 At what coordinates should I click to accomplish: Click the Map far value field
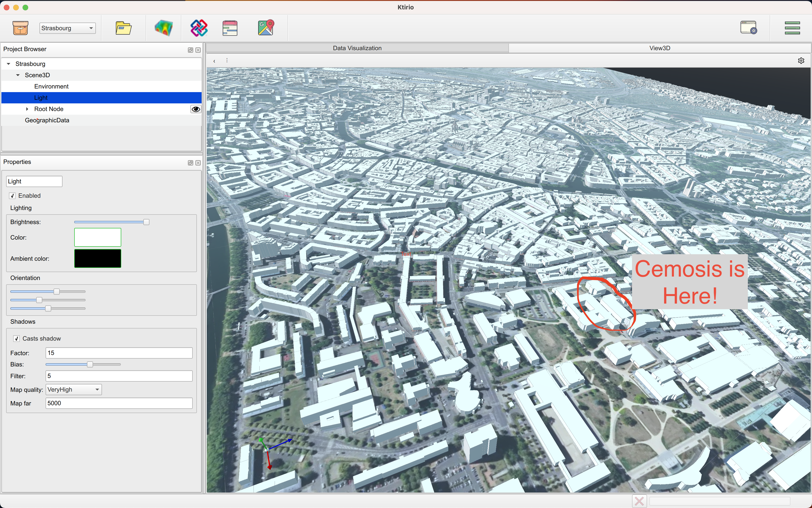point(119,403)
